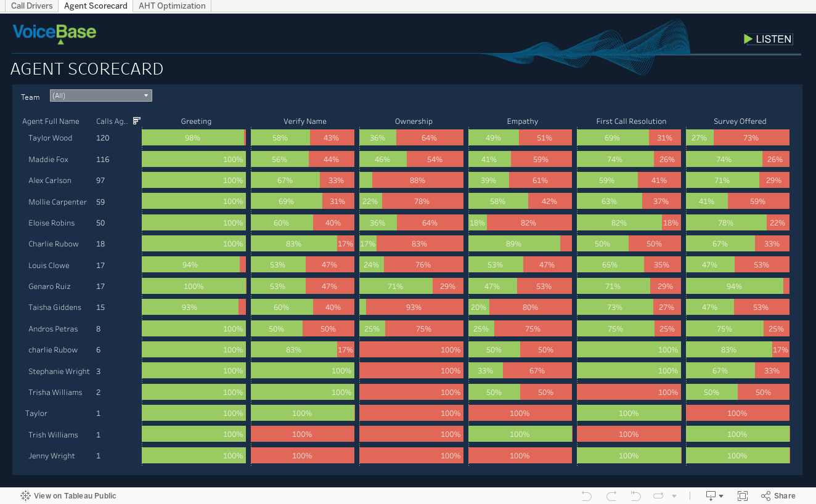Select agent name Trisha Williams
Viewport: 816px width, 504px height.
pyautogui.click(x=55, y=392)
